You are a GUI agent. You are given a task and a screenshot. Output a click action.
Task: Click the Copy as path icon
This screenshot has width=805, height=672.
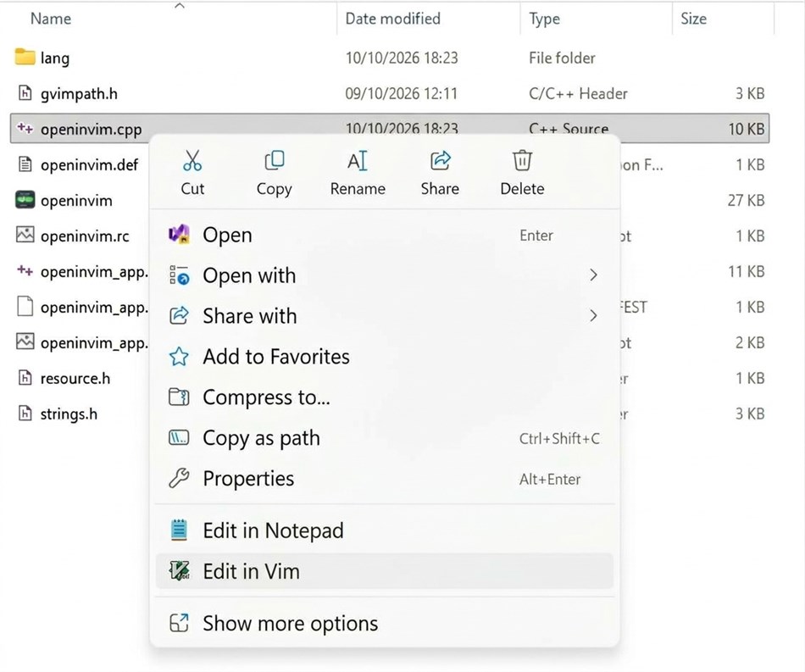point(179,438)
